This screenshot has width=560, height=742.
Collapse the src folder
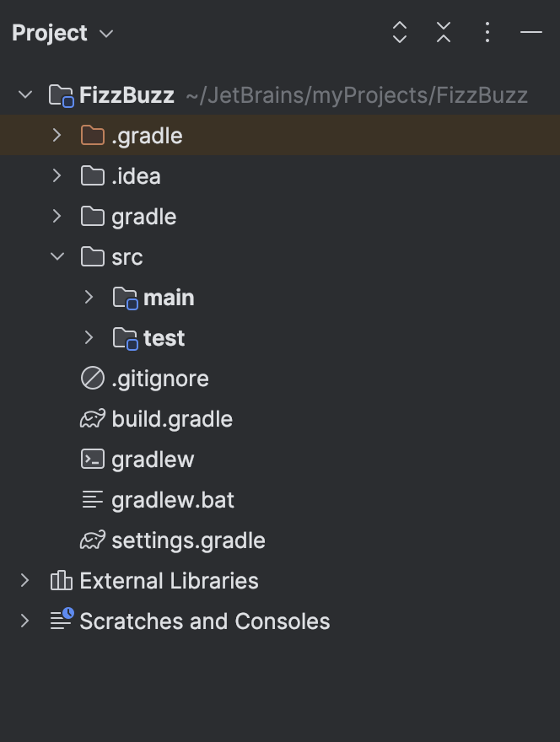[57, 256]
